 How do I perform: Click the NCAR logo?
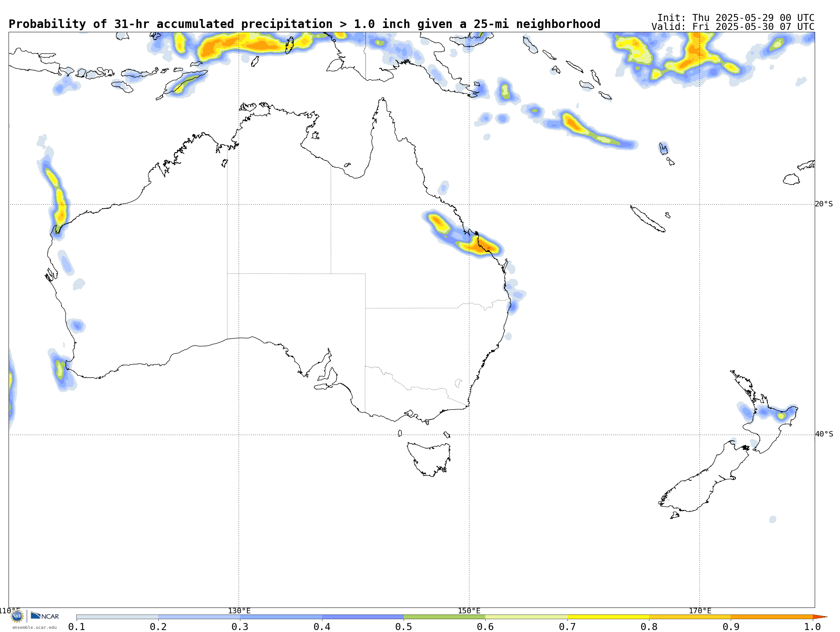click(x=45, y=616)
